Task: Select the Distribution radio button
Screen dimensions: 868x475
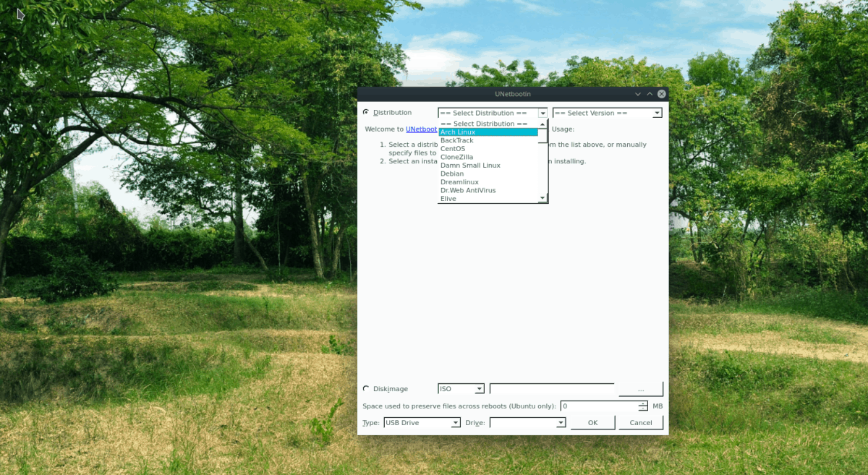Action: pyautogui.click(x=365, y=112)
